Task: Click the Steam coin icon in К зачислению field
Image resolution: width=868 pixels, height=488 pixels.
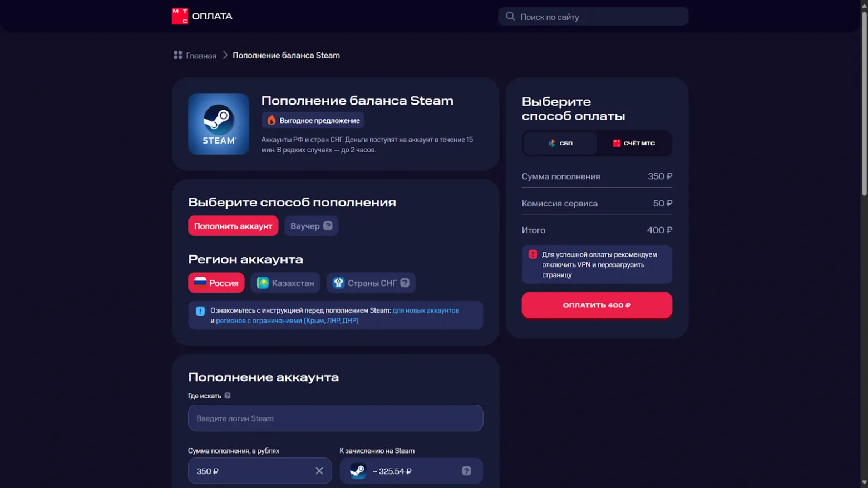Action: coord(357,470)
